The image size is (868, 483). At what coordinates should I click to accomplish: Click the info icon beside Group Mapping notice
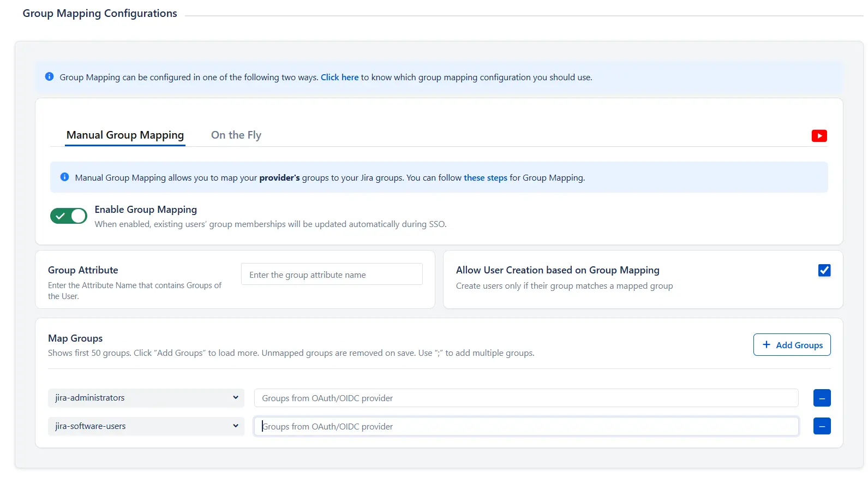click(x=49, y=76)
